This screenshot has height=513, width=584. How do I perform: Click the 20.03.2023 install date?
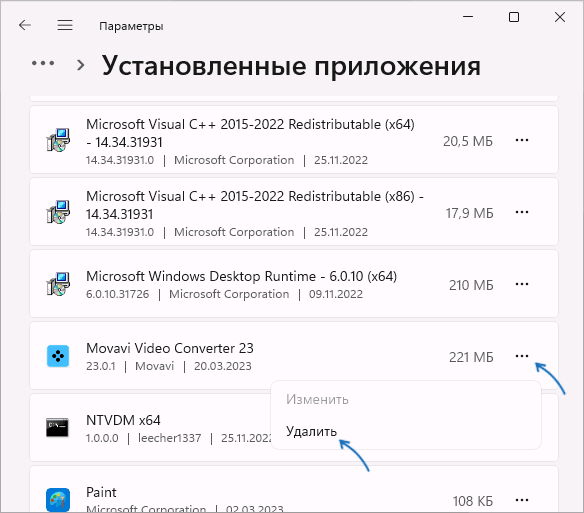[x=223, y=366]
